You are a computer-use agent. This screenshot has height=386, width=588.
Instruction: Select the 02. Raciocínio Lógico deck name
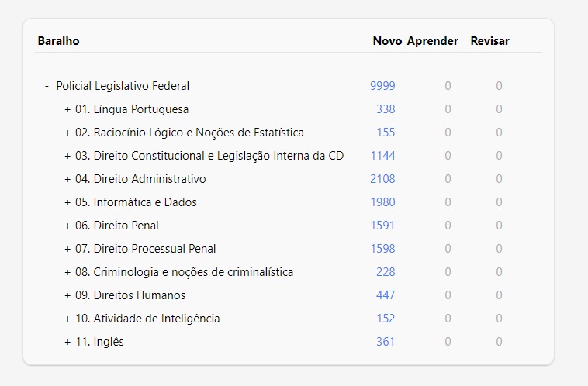click(x=189, y=133)
